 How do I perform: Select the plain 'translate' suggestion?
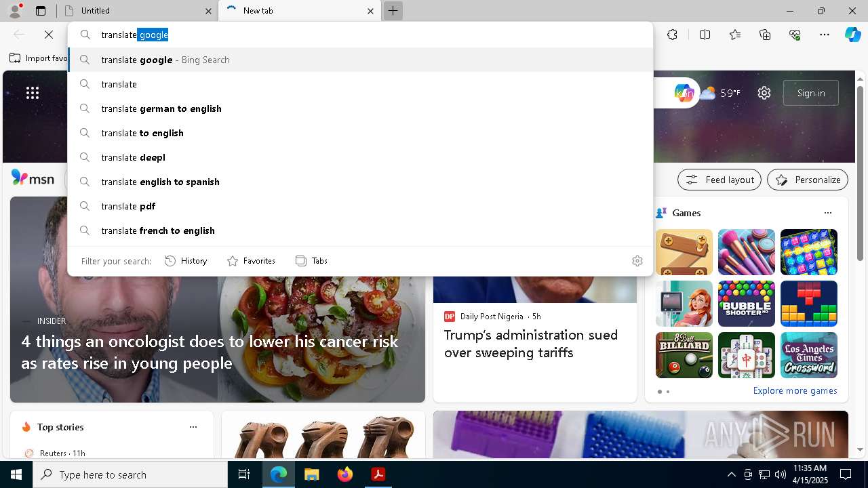[360, 84]
